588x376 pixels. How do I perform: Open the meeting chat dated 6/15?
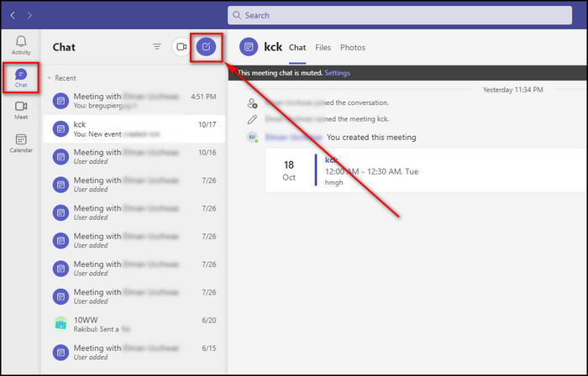point(134,352)
